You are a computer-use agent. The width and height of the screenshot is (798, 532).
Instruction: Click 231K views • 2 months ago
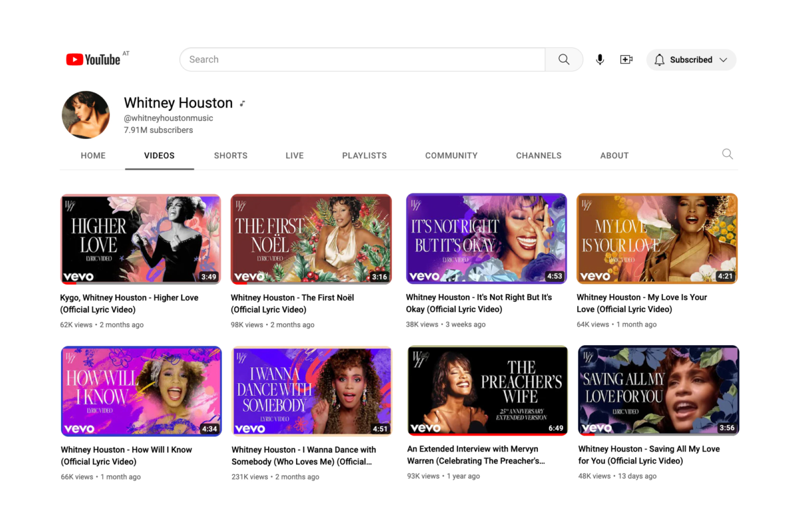pyautogui.click(x=275, y=477)
